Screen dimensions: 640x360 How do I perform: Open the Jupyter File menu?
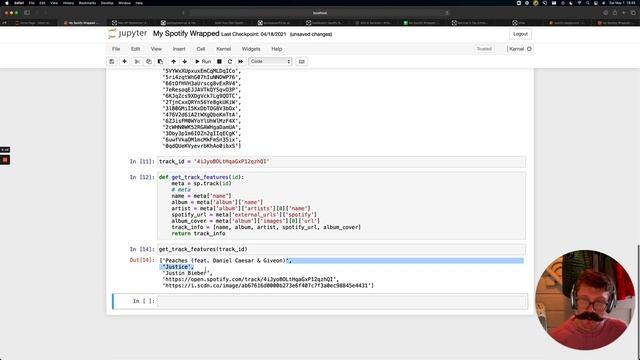pos(116,49)
